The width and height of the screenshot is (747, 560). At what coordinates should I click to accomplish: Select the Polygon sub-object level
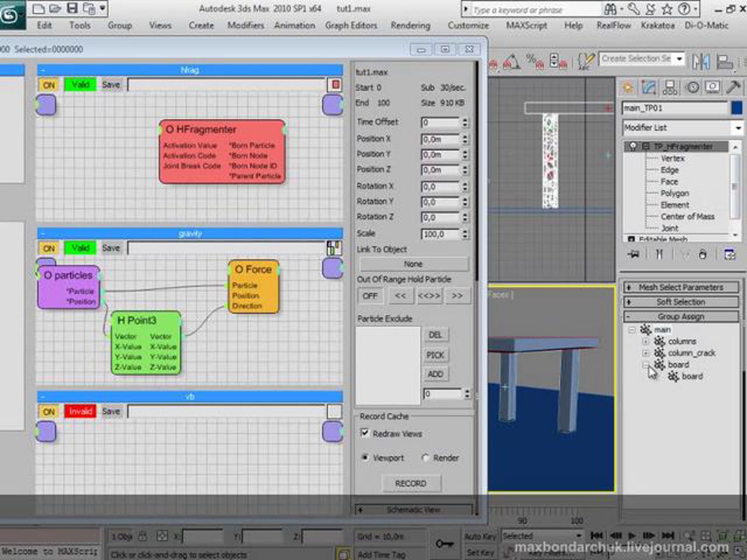coord(675,194)
